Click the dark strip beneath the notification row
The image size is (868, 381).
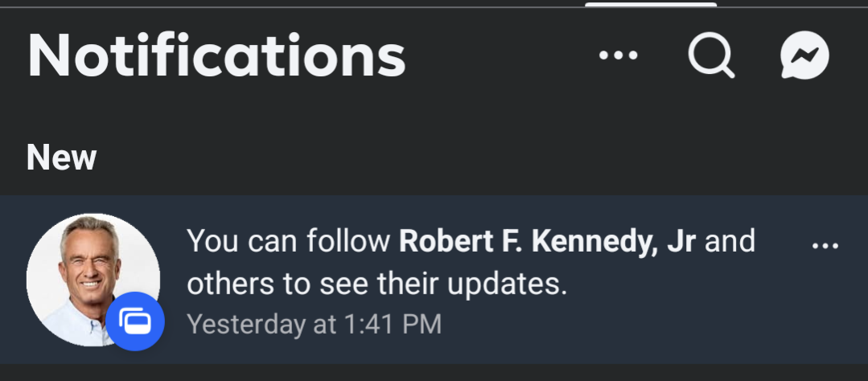tap(434, 373)
